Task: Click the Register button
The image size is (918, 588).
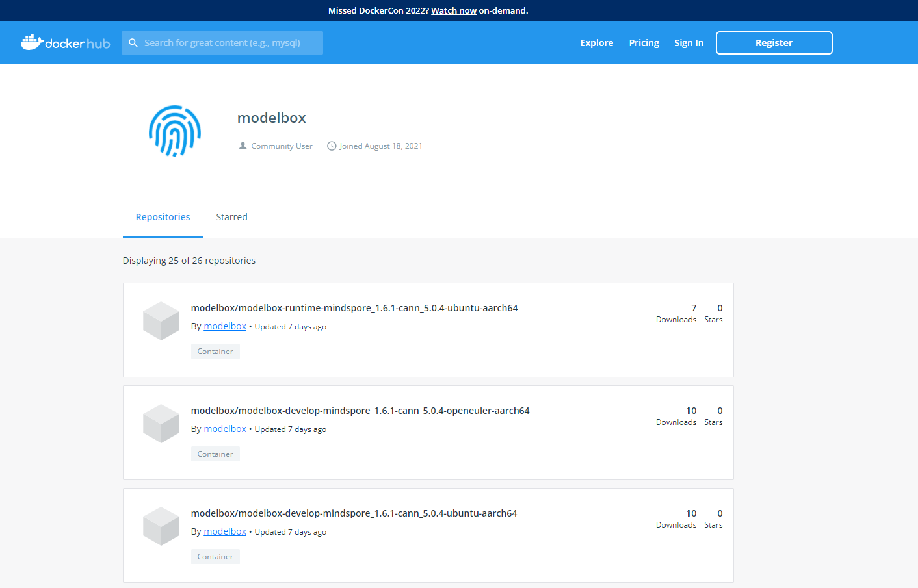Action: (x=774, y=43)
